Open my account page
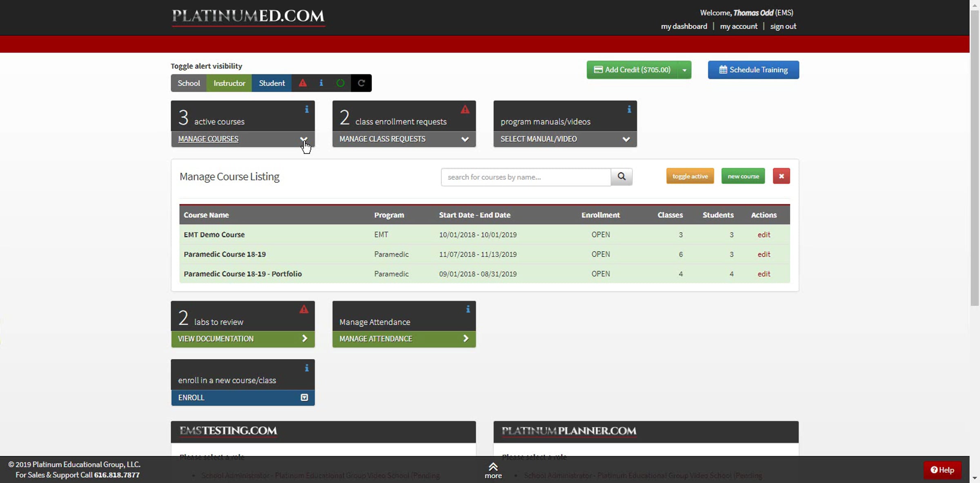Screen dimensions: 980x483 (x=739, y=26)
